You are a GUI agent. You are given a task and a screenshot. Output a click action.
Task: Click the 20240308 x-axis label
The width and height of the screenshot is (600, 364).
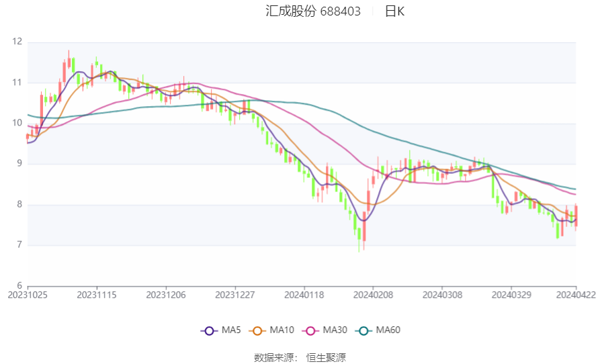(x=441, y=294)
